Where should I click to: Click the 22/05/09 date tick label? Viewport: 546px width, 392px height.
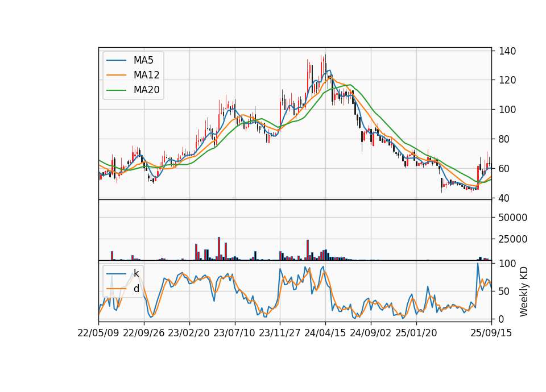[98, 333]
